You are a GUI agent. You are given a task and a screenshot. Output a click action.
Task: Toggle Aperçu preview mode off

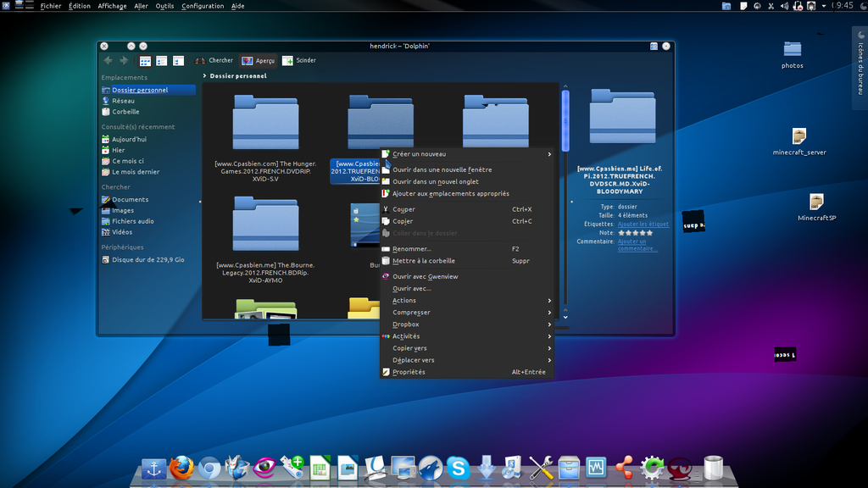(x=259, y=60)
